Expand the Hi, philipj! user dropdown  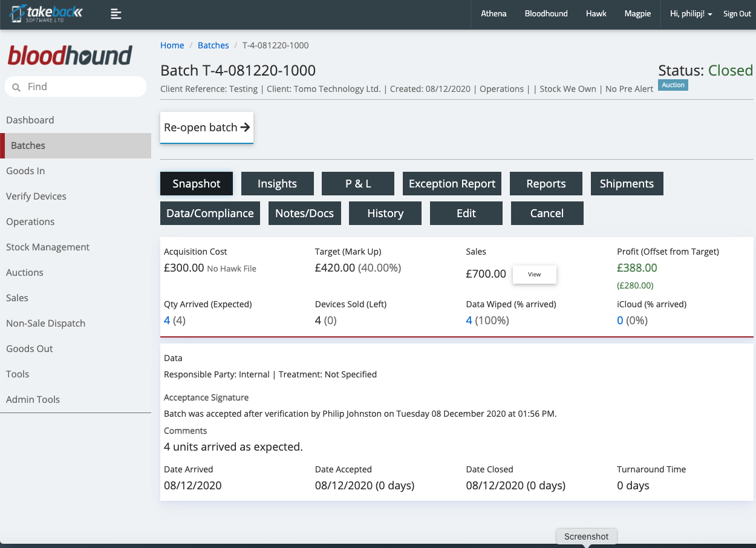pos(691,14)
